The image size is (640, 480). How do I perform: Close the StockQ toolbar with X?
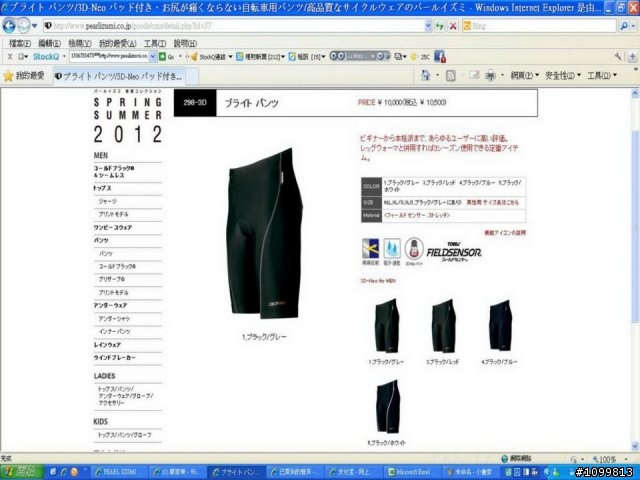[10, 57]
